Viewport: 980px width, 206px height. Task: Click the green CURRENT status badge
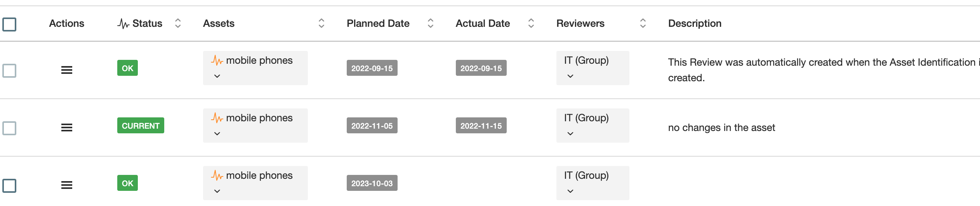pyautogui.click(x=141, y=126)
